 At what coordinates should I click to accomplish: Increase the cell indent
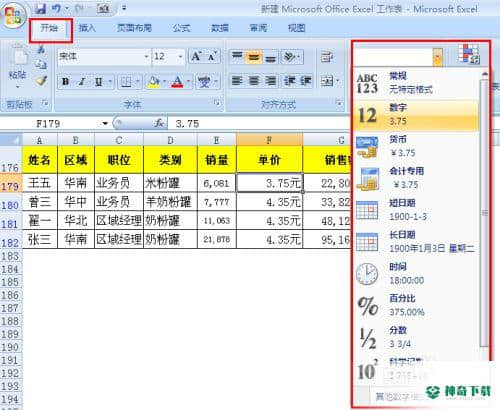tap(305, 81)
